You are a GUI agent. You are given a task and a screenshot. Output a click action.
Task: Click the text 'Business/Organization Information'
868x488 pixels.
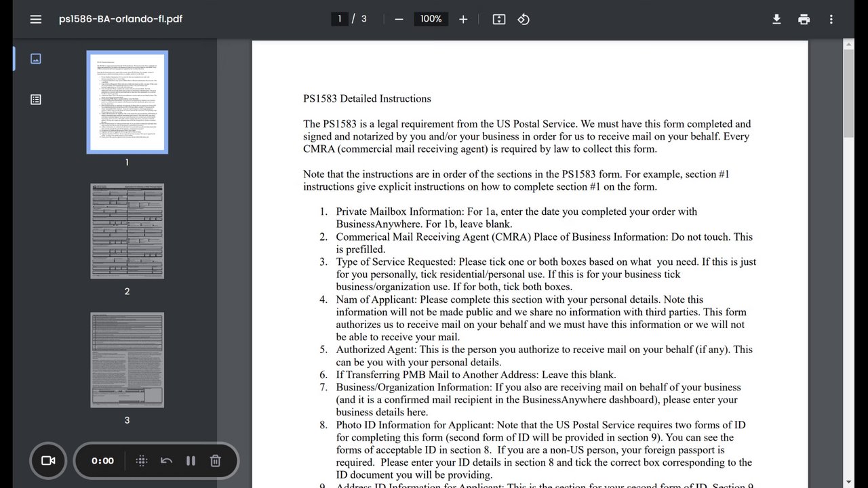414,388
